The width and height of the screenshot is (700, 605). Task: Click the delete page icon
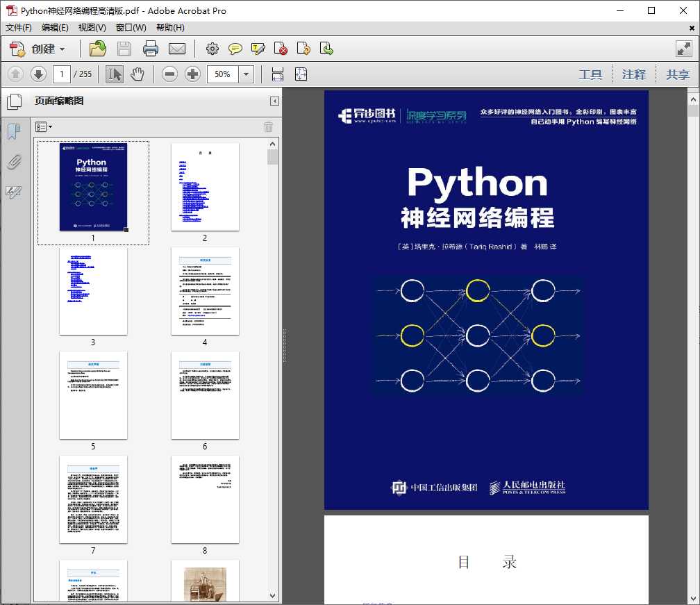(x=281, y=49)
